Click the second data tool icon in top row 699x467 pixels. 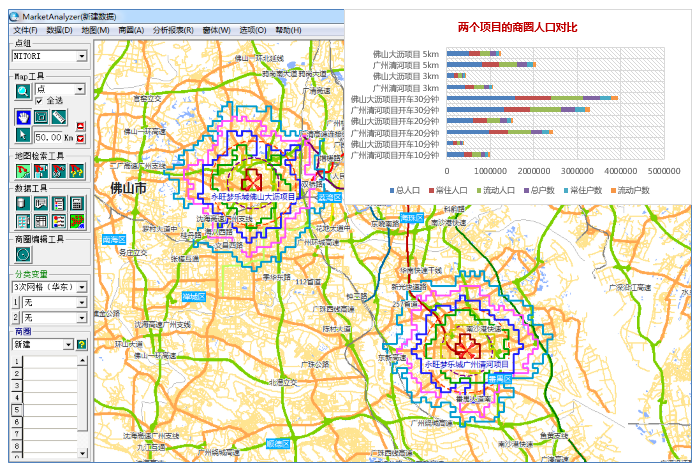[41, 203]
